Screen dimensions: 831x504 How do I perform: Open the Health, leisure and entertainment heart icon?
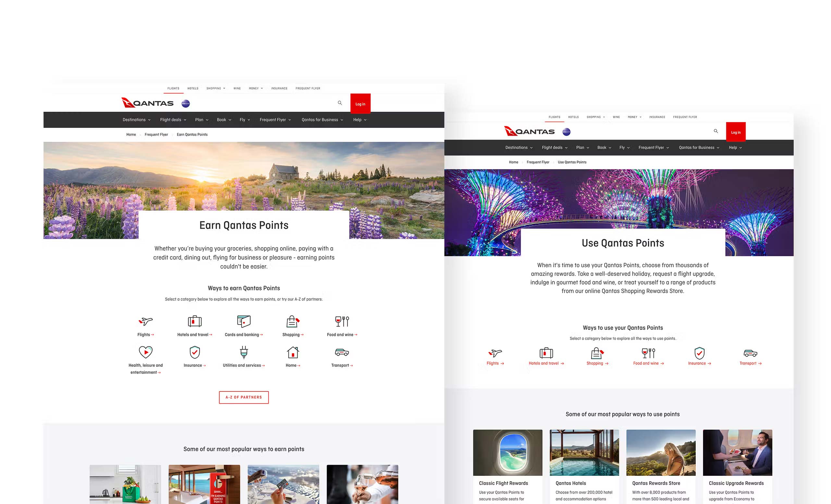(x=146, y=352)
